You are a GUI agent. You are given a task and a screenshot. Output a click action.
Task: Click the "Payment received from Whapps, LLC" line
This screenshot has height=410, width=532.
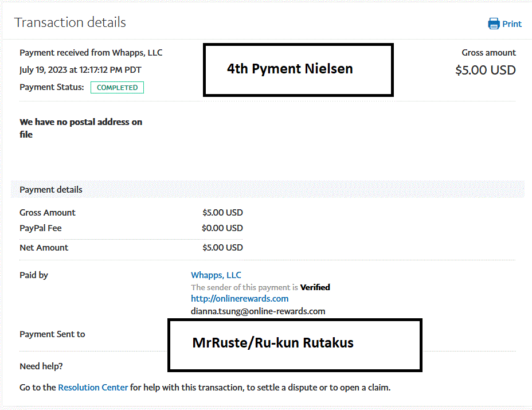pyautogui.click(x=91, y=53)
